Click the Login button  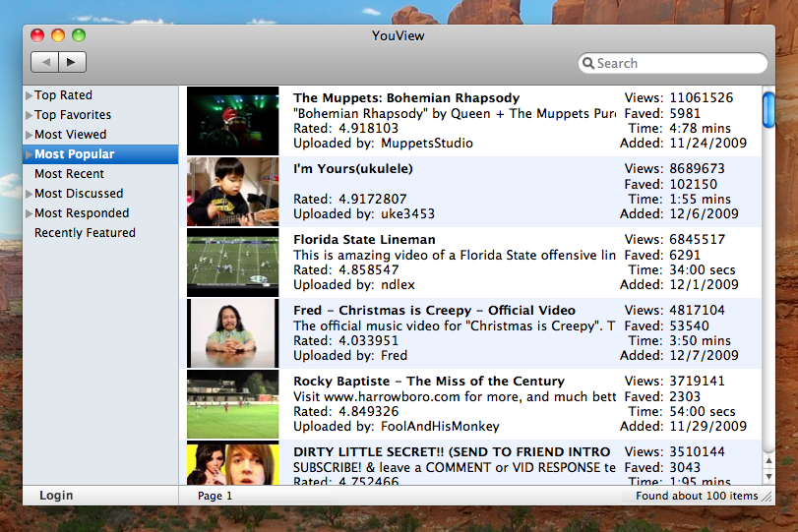[x=56, y=496]
